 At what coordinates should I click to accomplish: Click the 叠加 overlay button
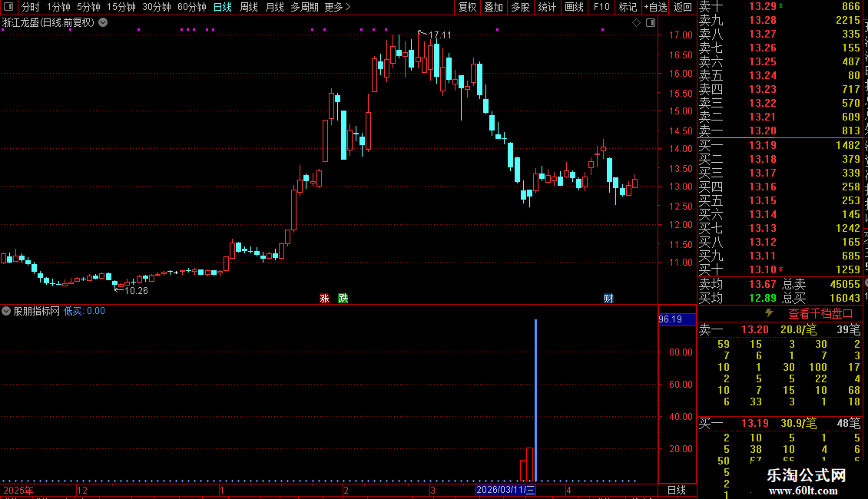(494, 7)
